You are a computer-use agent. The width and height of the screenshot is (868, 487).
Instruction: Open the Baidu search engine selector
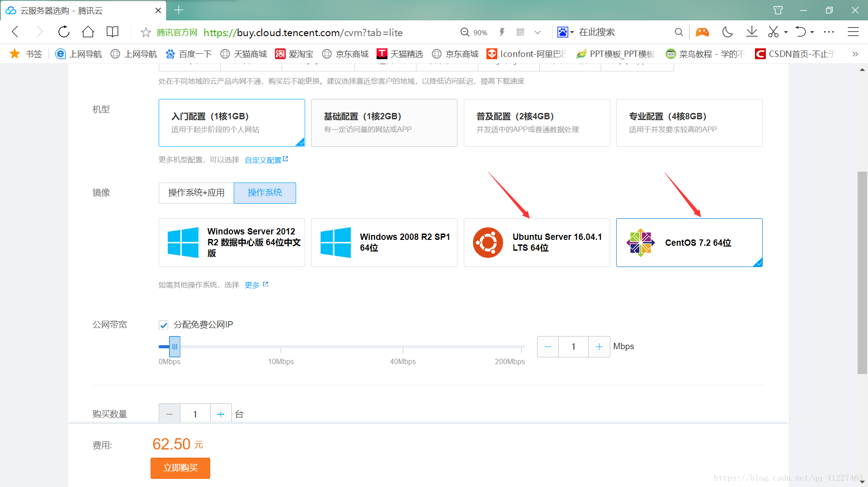(565, 32)
